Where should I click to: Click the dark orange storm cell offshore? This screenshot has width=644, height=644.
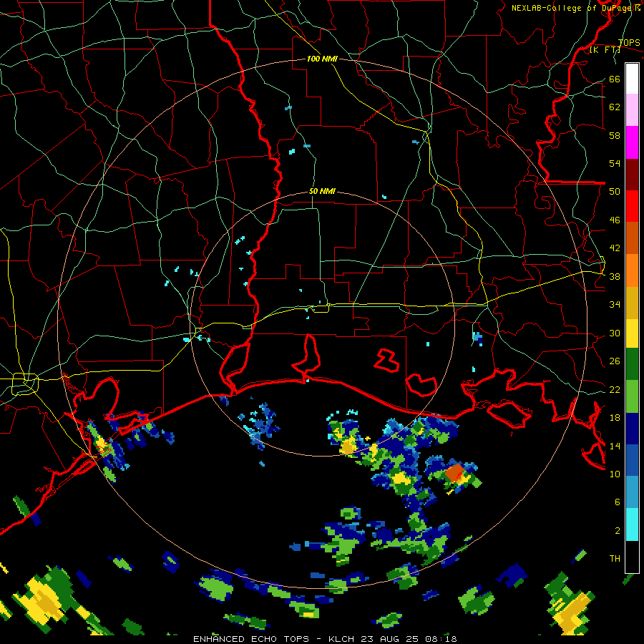point(454,472)
